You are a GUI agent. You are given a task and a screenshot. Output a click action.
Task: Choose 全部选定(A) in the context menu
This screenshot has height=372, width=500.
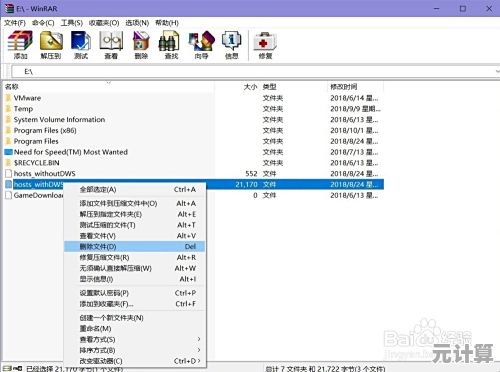pos(135,190)
